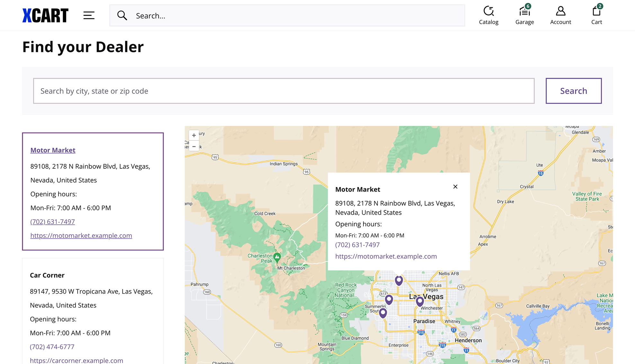
Task: Open the Account icon
Action: tap(560, 15)
